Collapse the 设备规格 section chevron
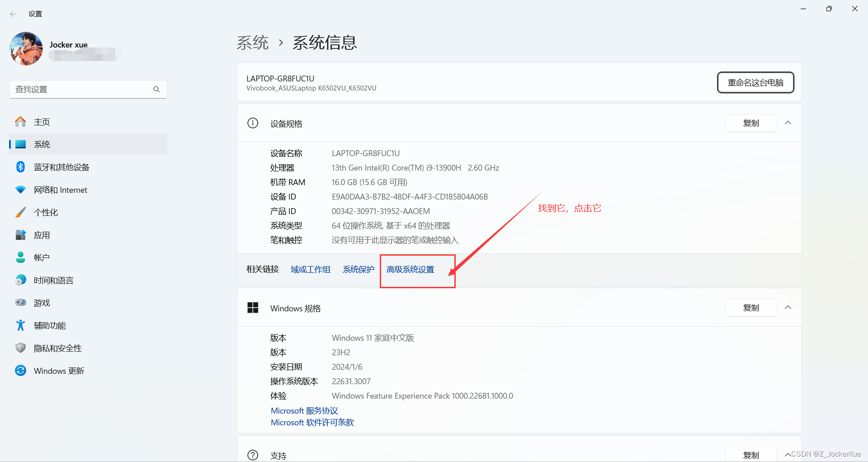The height and width of the screenshot is (462, 868). coord(788,123)
